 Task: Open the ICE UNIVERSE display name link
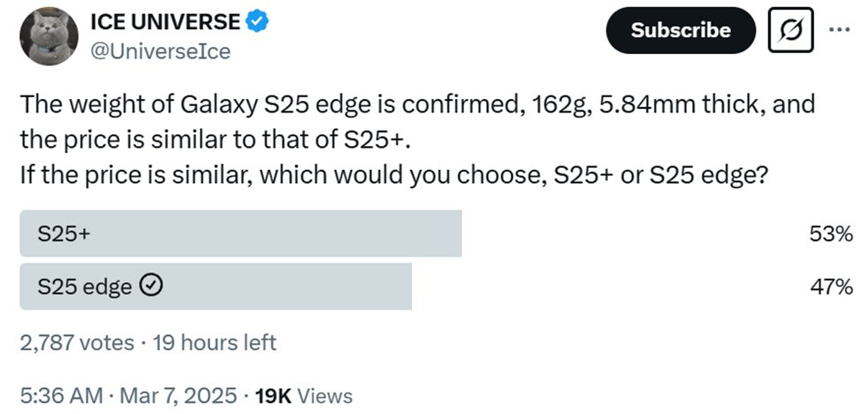pos(164,22)
